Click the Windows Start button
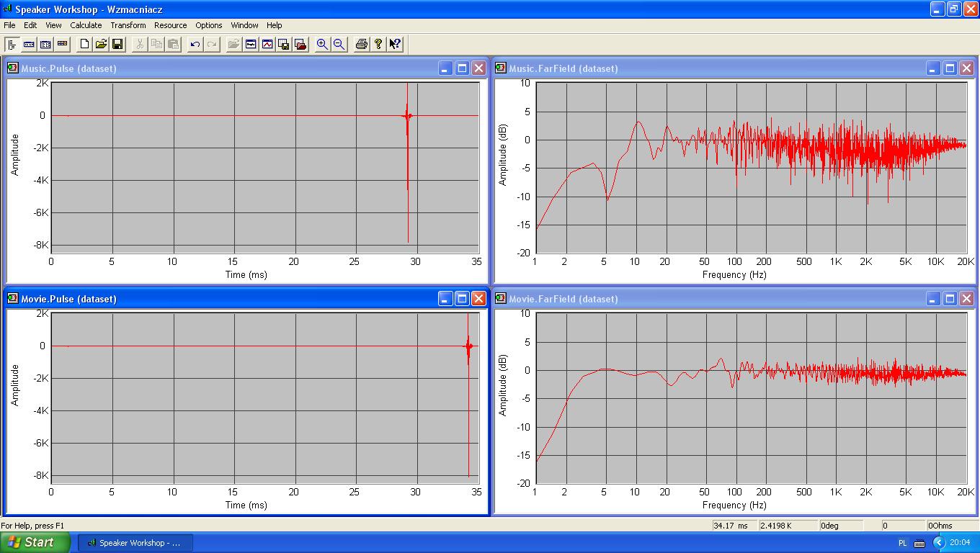Screen dimensions: 980x553 pos(35,542)
